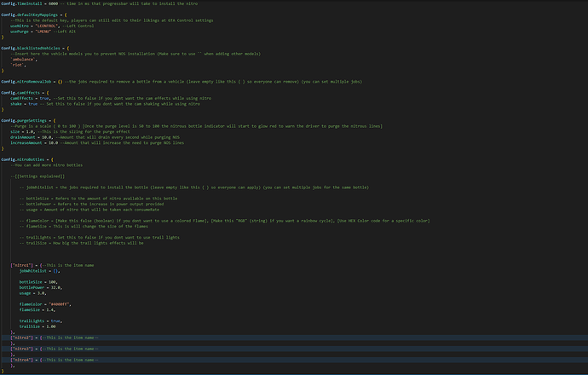Click the increaseAmount setting line

click(97, 143)
